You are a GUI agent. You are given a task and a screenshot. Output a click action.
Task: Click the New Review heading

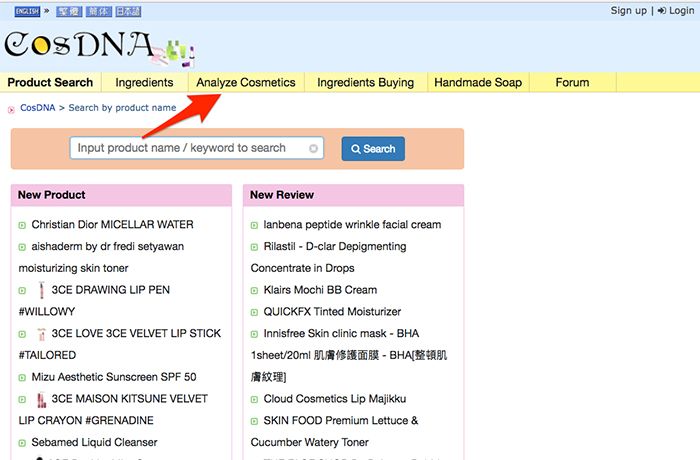pos(282,195)
